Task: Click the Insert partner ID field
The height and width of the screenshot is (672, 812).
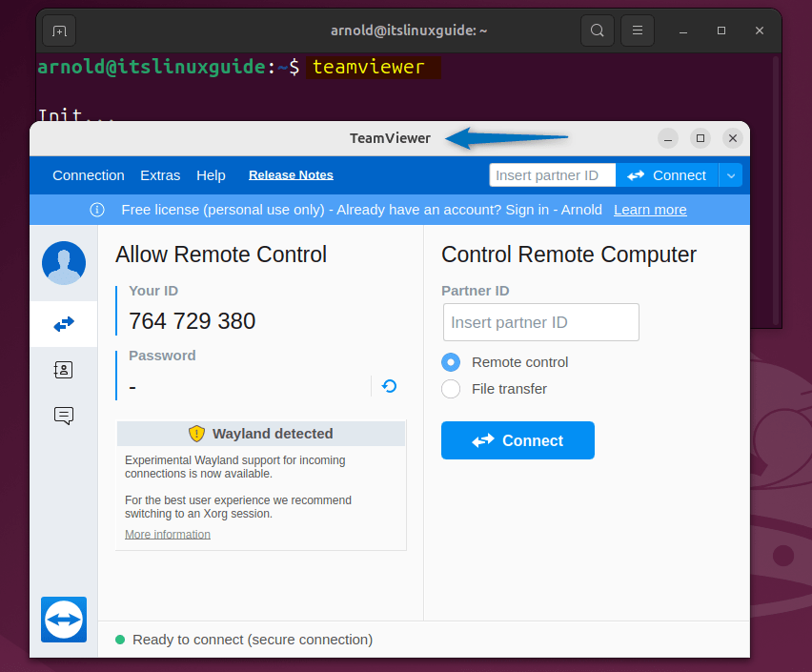Action: (x=540, y=322)
